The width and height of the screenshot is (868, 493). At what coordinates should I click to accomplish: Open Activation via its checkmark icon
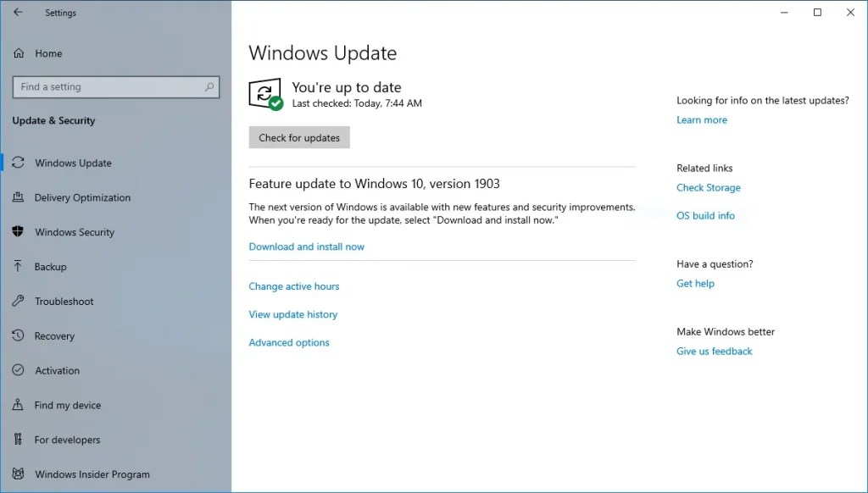click(18, 370)
